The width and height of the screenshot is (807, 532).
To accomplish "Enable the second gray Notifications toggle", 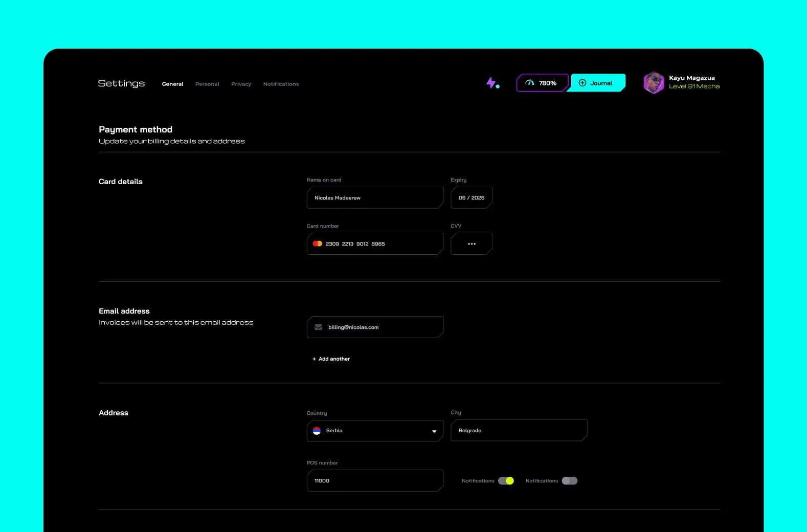I will click(570, 481).
